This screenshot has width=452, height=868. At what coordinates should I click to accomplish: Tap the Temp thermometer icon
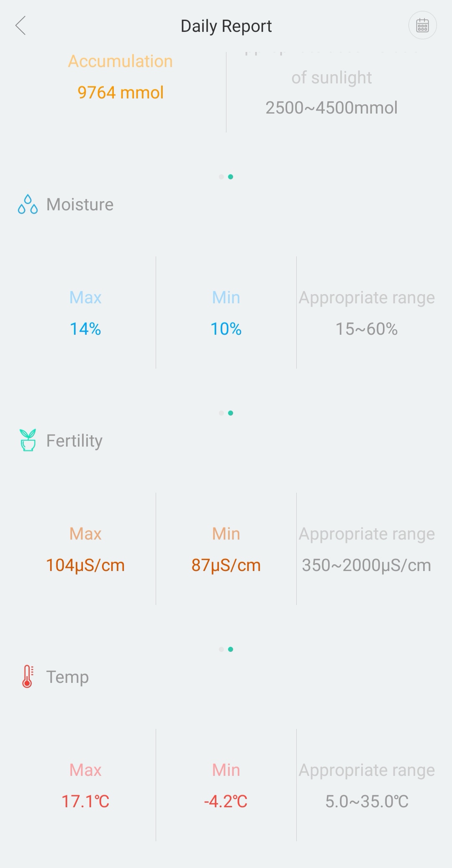tap(28, 677)
